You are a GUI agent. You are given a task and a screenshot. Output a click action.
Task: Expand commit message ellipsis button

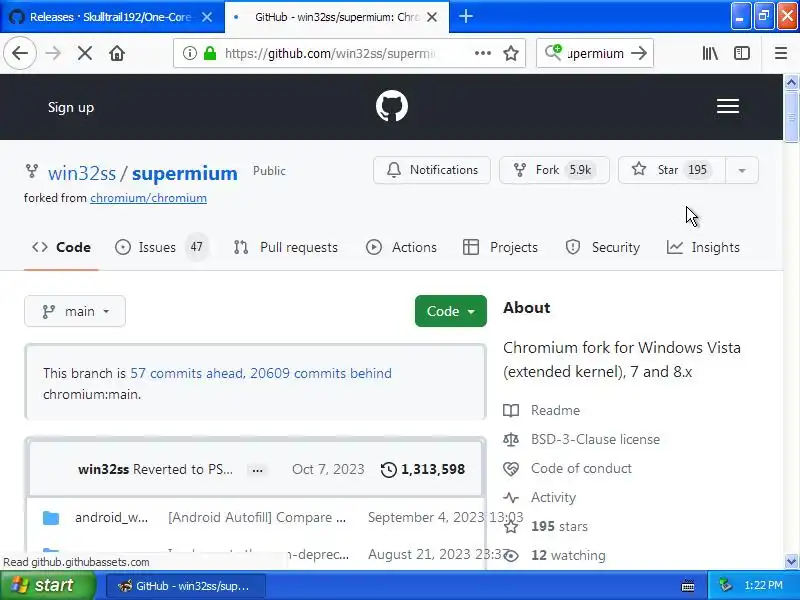click(257, 469)
